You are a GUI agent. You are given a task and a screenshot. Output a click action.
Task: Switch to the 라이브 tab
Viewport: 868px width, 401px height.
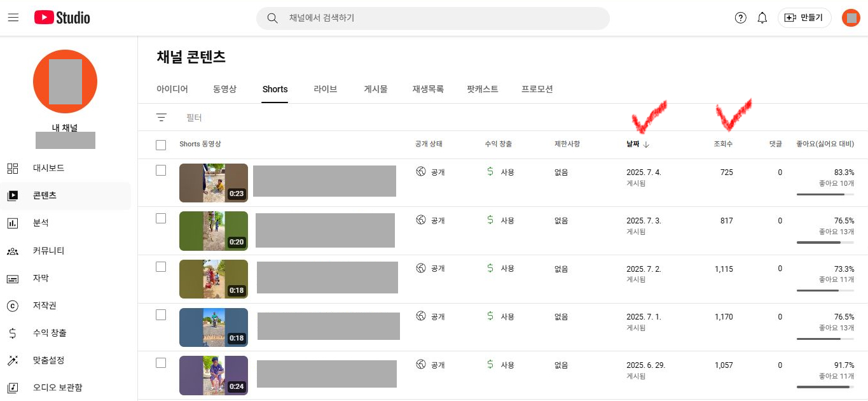(325, 89)
